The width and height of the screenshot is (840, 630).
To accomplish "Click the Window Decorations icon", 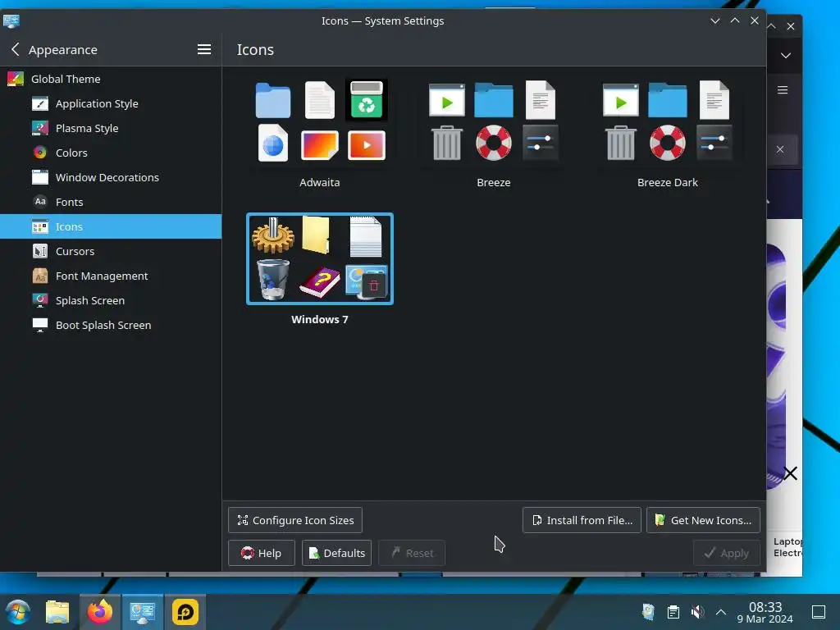I will point(40,177).
